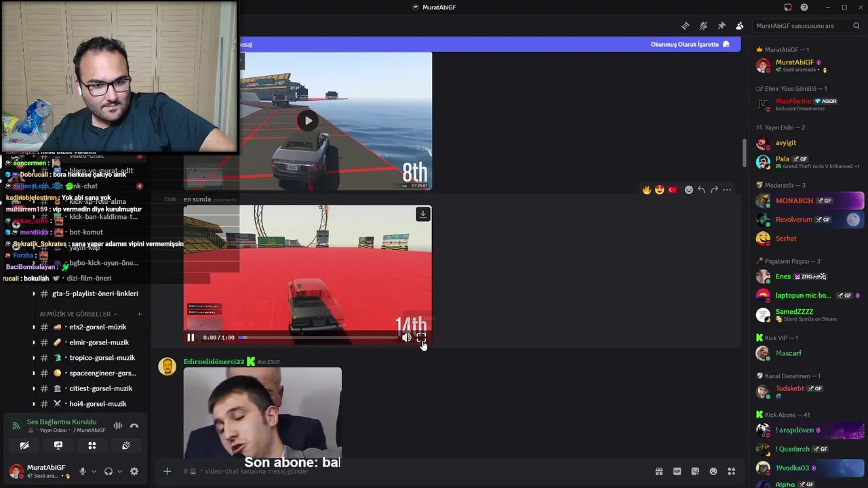
Task: Open Mascarf member profile
Action: [809, 353]
